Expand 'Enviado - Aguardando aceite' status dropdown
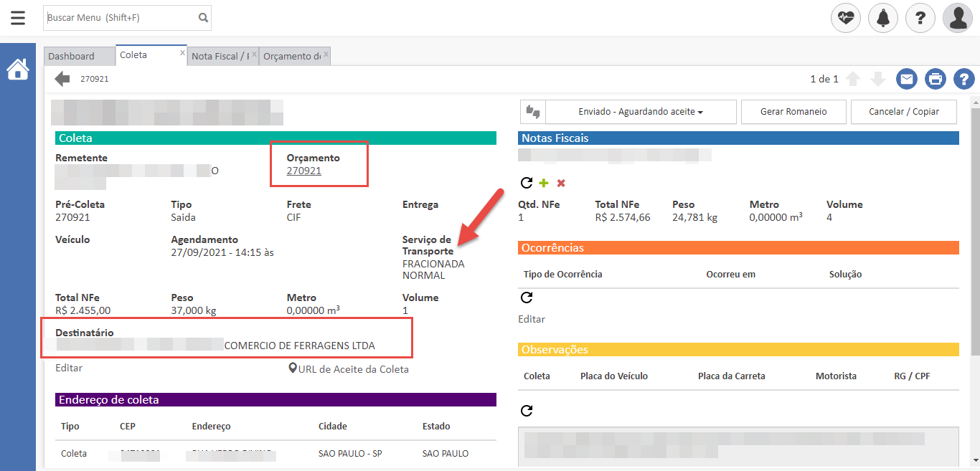The image size is (980, 471). click(x=641, y=112)
